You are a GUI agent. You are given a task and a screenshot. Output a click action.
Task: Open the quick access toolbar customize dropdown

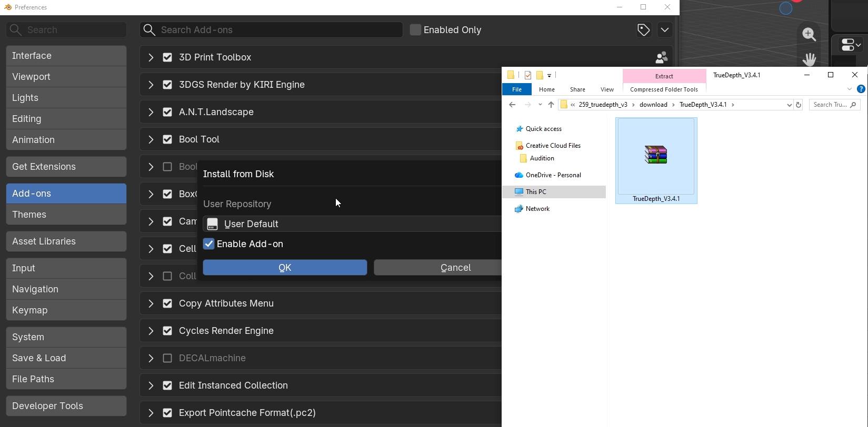click(x=549, y=75)
